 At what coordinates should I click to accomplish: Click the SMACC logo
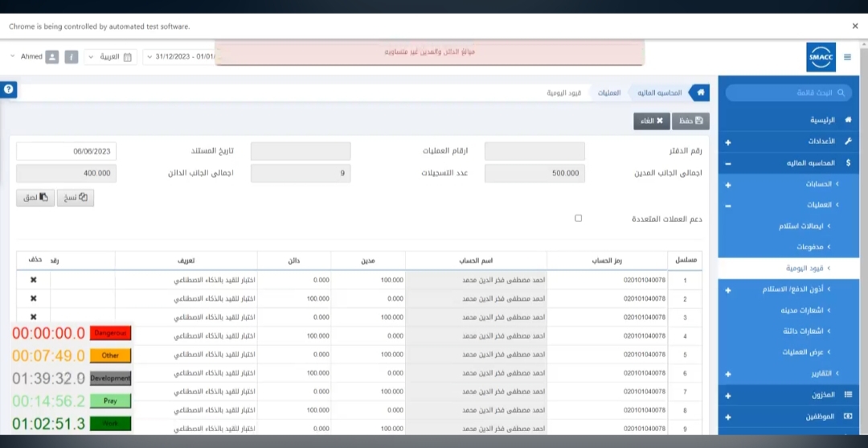(821, 57)
